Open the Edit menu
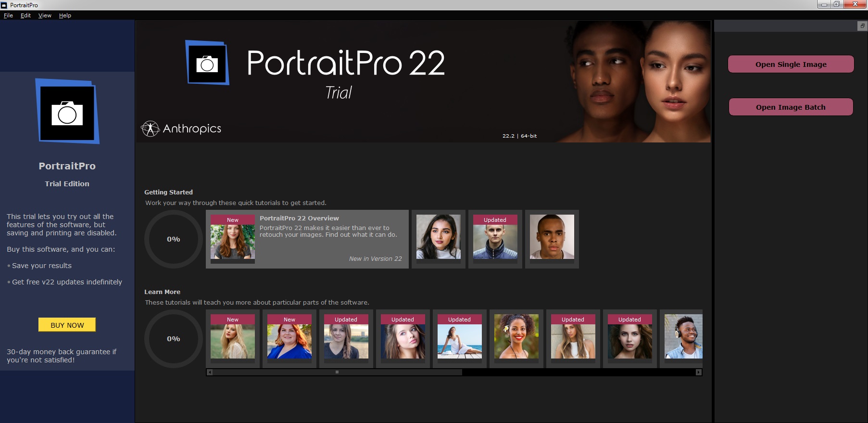The height and width of the screenshot is (423, 868). click(x=25, y=15)
